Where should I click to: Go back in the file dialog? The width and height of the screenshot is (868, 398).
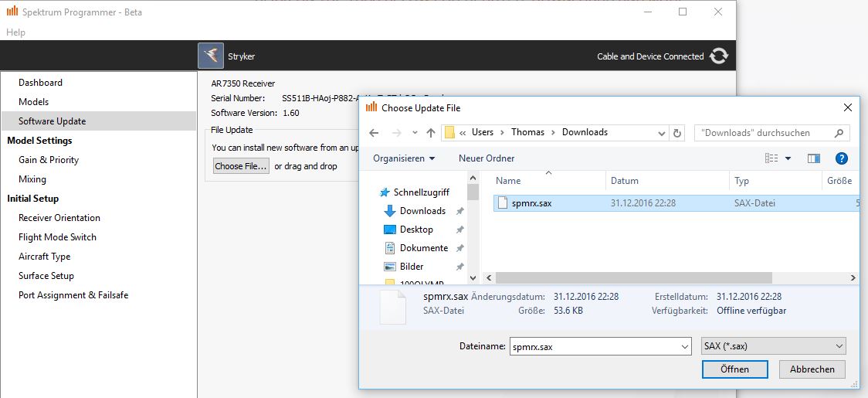[x=374, y=132]
